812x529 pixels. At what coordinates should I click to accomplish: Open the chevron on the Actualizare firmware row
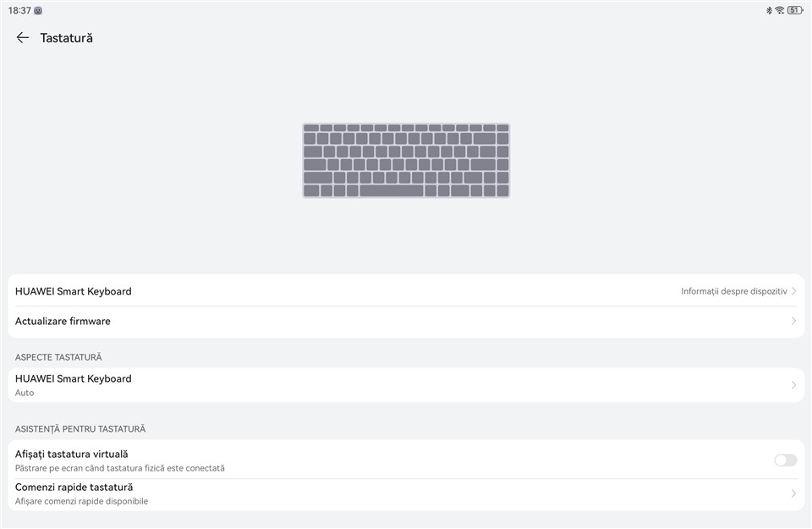pyautogui.click(x=794, y=322)
